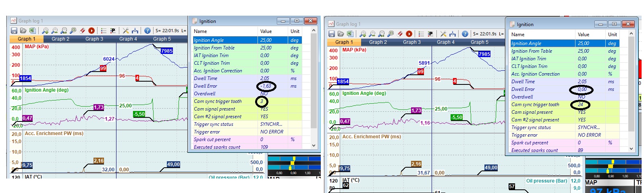Viewport: 644px width, 193px height.
Task: Select Graph 4 tab in right window
Action: tap(446, 42)
